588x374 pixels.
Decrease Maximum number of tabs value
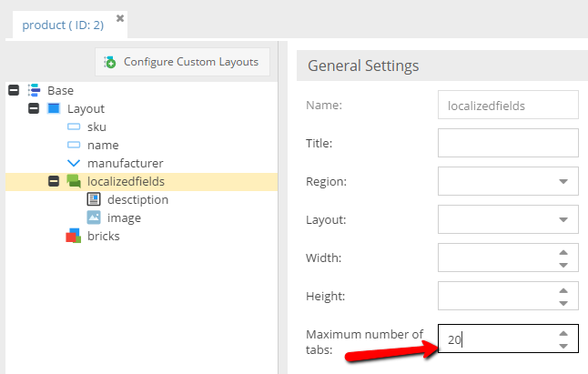[x=563, y=347]
